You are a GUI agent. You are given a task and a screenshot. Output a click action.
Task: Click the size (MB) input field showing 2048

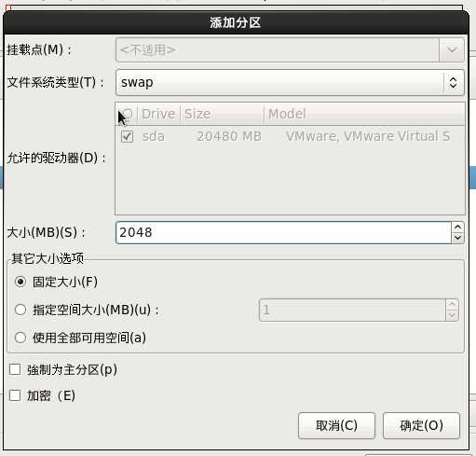coord(283,232)
